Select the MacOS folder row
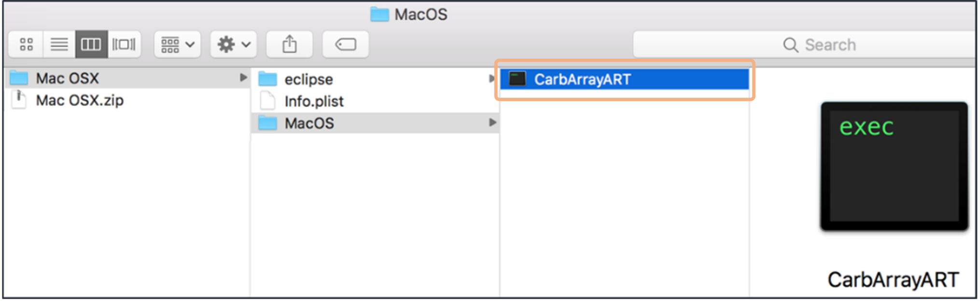This screenshot has height=301, width=980. (x=375, y=123)
